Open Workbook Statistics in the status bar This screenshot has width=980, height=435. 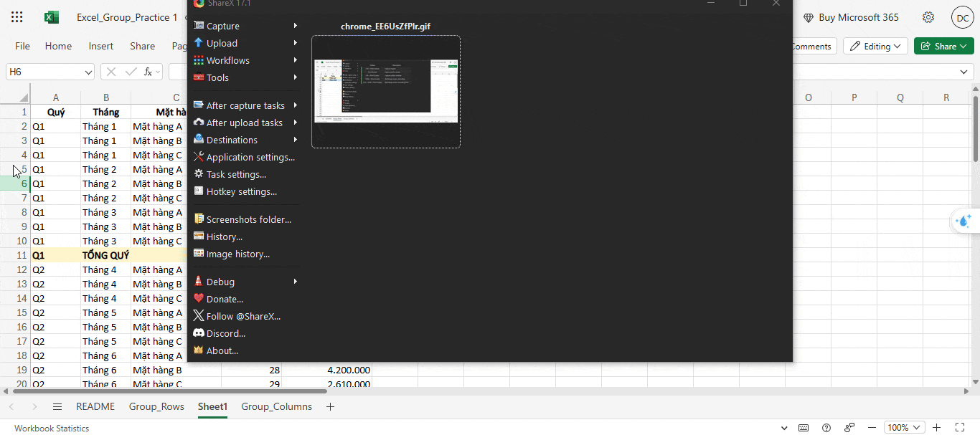pos(52,428)
